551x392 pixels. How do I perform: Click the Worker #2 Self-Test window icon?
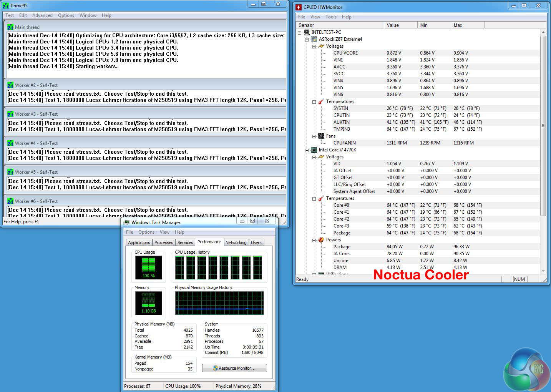click(x=10, y=85)
